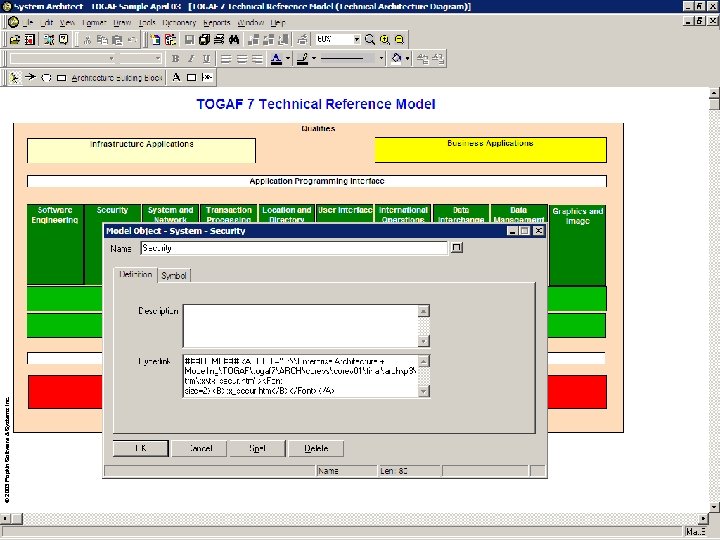Click the red diagram browser icon
Screen dimensions: 720x540
[30, 40]
